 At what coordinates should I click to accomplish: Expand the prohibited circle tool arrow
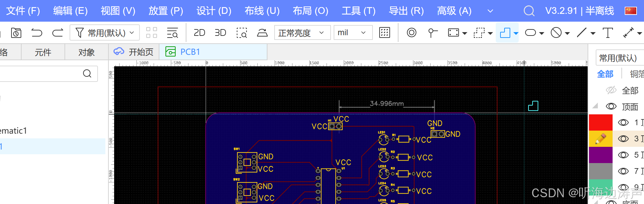tap(567, 33)
